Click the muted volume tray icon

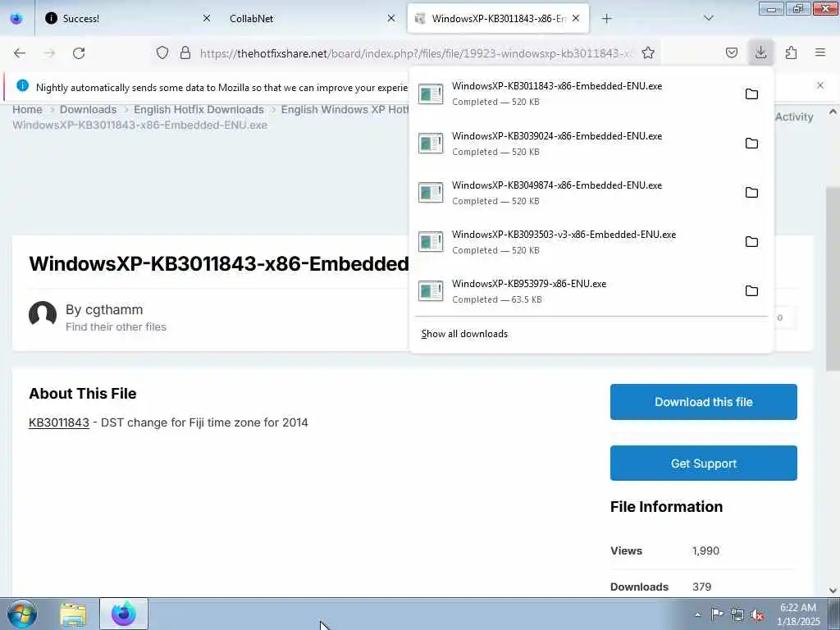[757, 614]
